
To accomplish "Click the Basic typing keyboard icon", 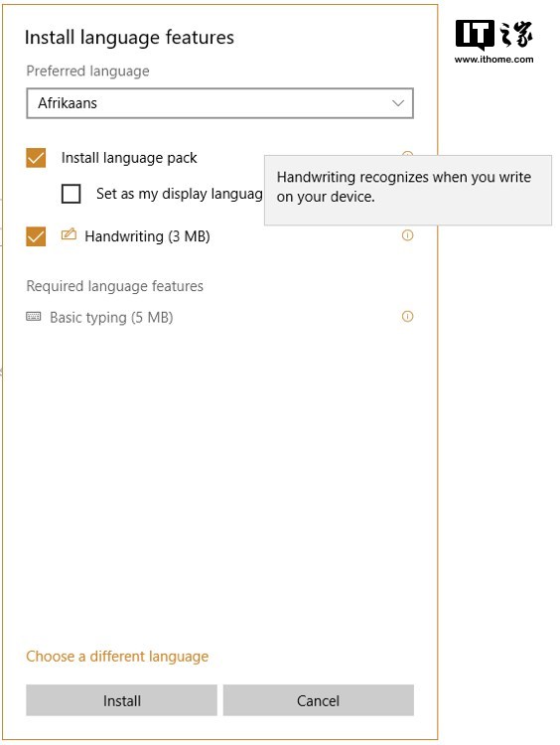I will [33, 317].
